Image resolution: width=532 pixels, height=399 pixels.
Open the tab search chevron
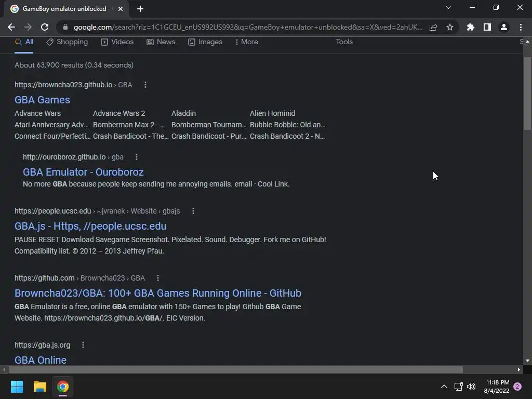(x=448, y=7)
